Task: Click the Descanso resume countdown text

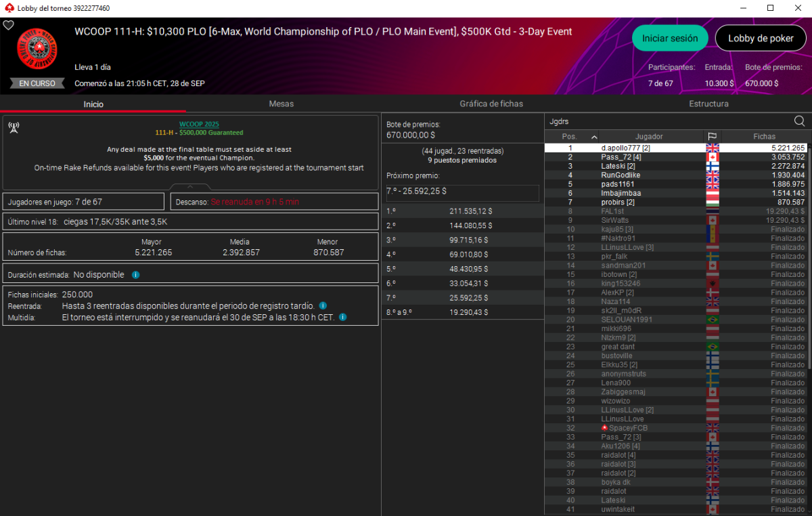Action: coord(255,202)
